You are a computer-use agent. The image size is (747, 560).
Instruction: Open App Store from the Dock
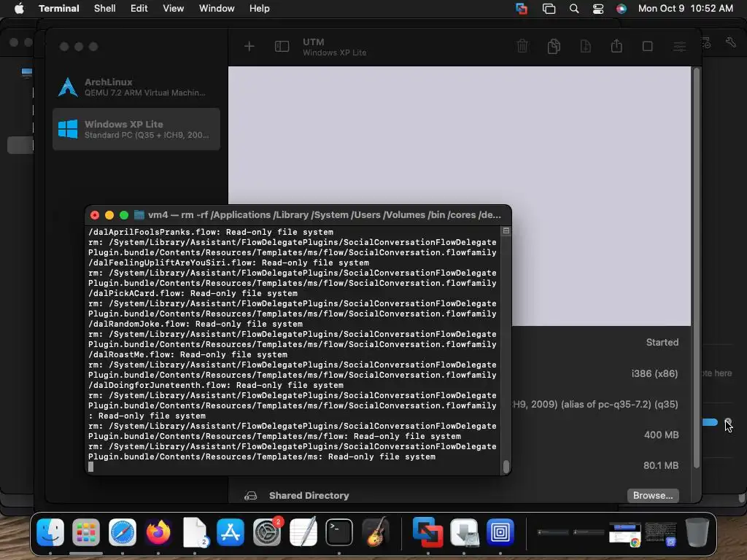(231, 532)
